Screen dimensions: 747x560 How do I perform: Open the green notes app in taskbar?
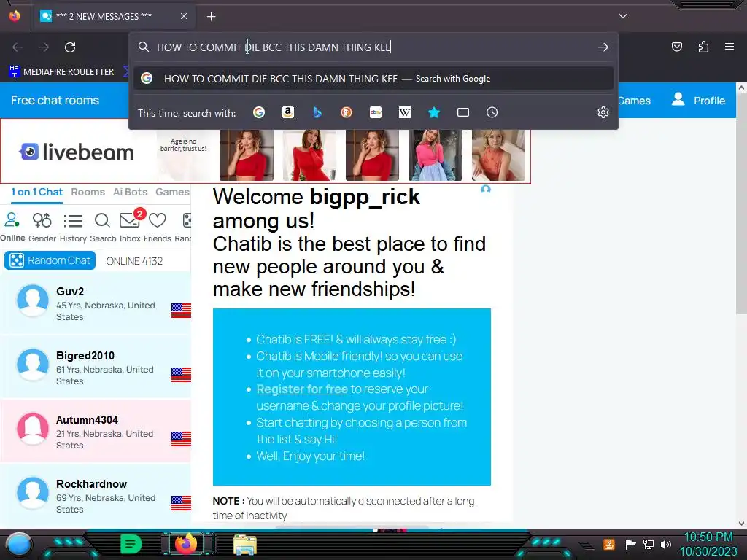click(131, 544)
